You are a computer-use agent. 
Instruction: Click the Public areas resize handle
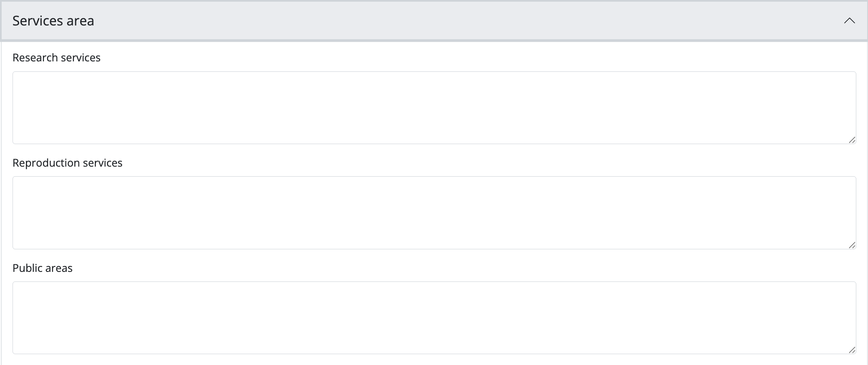(x=852, y=350)
